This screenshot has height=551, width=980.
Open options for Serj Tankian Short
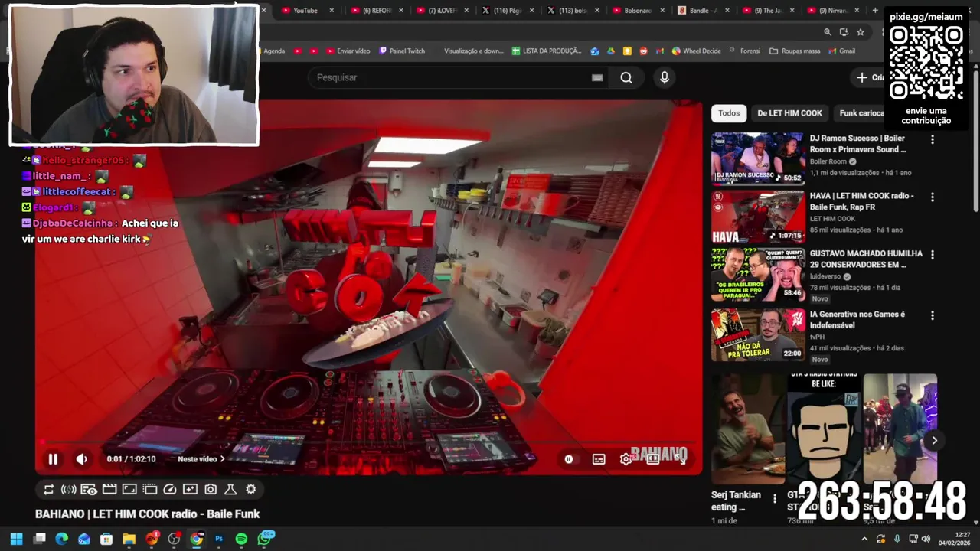point(775,498)
